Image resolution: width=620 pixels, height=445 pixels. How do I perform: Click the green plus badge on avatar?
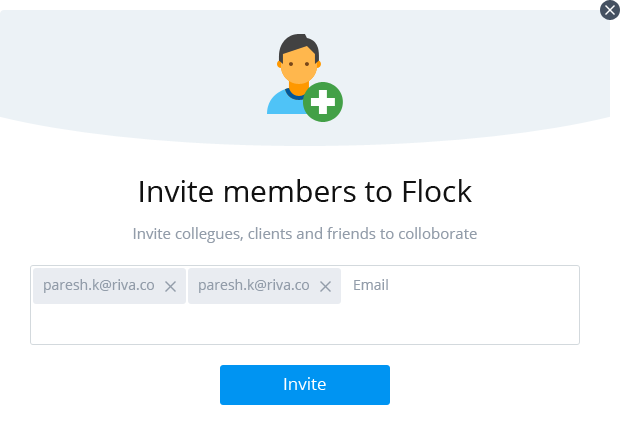pyautogui.click(x=323, y=103)
